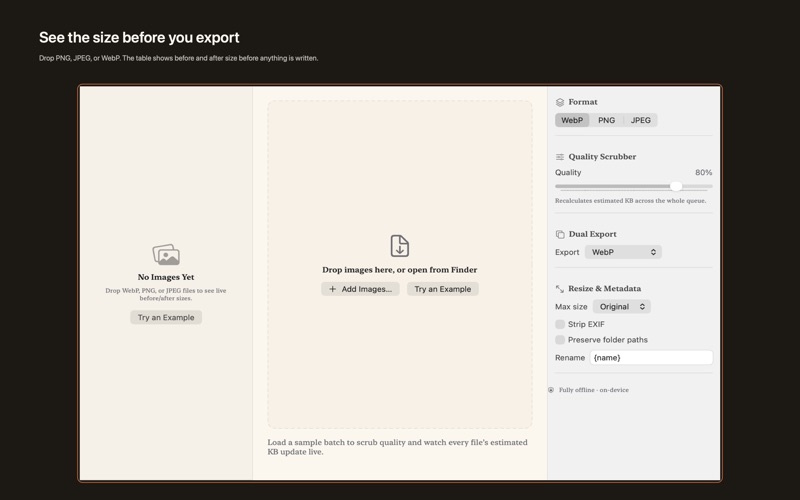
Task: Select the WebP format segment
Action: tap(572, 120)
